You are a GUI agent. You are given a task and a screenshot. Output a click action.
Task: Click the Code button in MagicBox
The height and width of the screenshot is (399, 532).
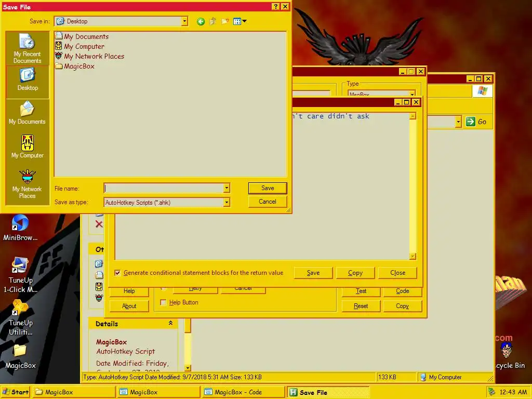[403, 291]
